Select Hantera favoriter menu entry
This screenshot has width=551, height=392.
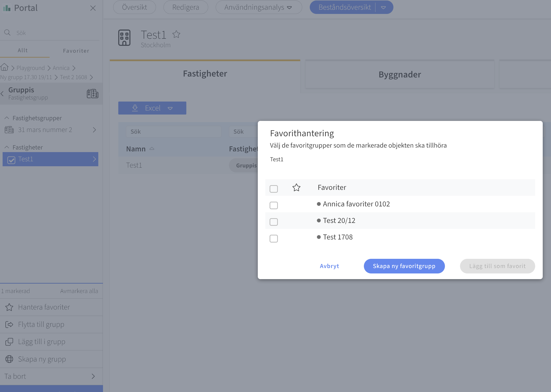point(52,307)
